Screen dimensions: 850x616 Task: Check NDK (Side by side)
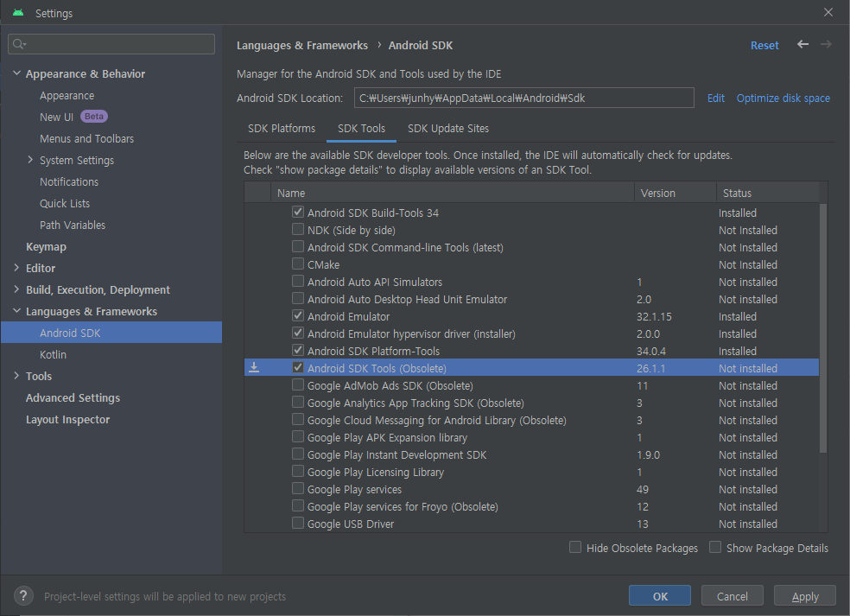pyautogui.click(x=298, y=229)
